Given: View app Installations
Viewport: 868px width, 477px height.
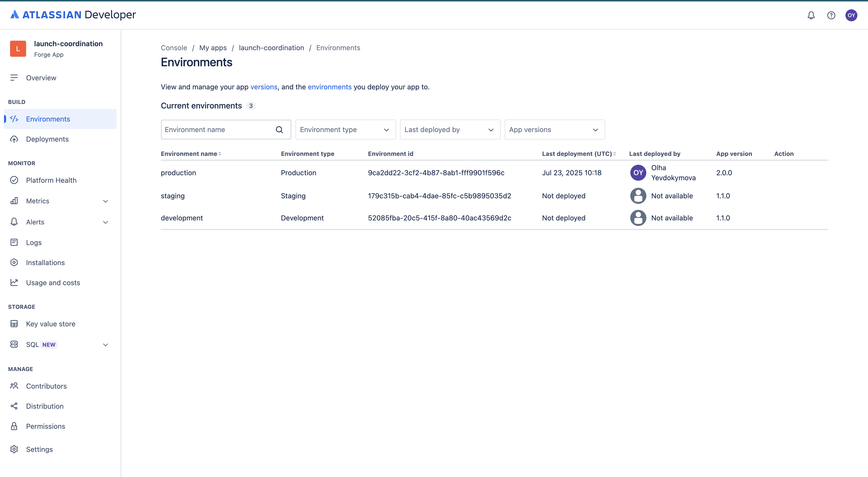Looking at the screenshot, I should pyautogui.click(x=45, y=263).
